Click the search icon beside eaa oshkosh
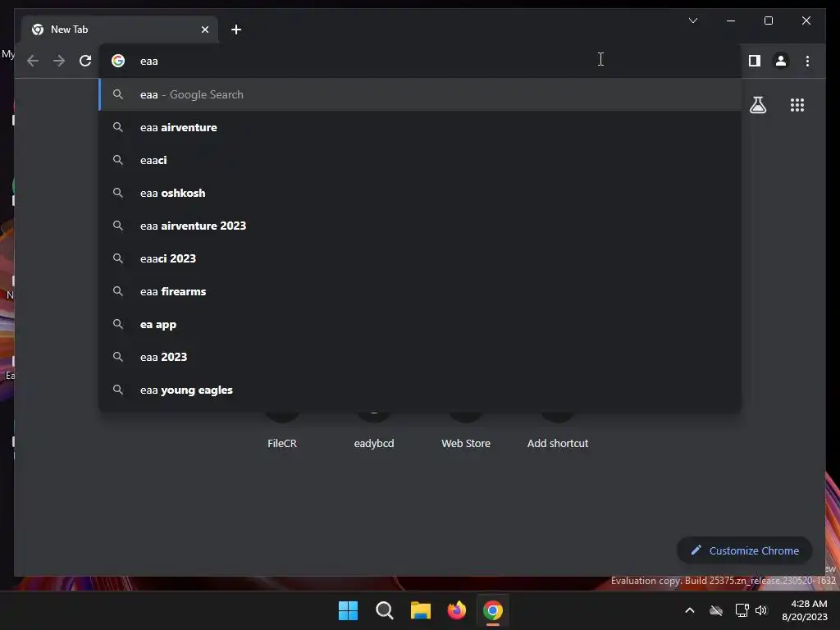Image resolution: width=840 pixels, height=630 pixels. [118, 192]
